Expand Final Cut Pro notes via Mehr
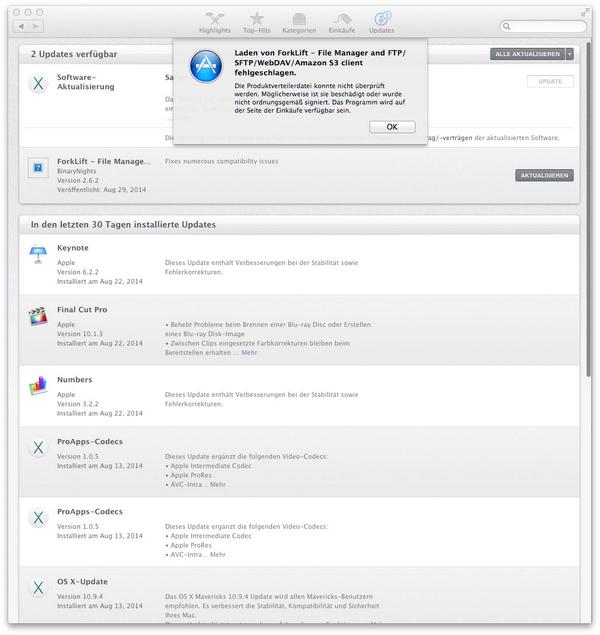 [x=249, y=352]
